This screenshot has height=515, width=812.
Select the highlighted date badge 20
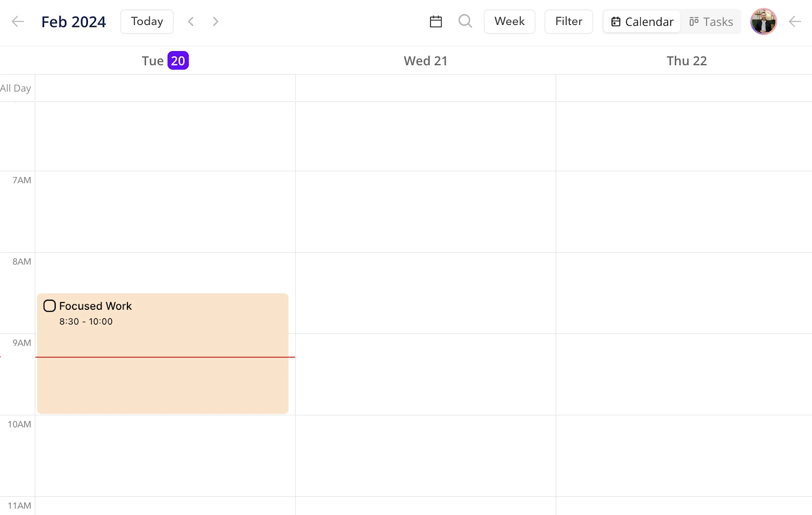pyautogui.click(x=178, y=60)
